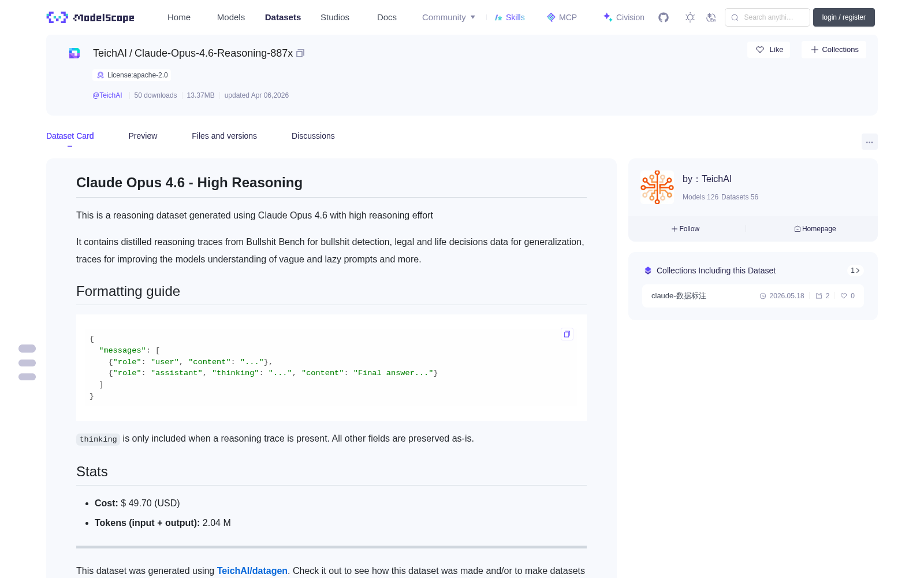Switch language with translate icon
The image size is (924, 578).
(711, 17)
